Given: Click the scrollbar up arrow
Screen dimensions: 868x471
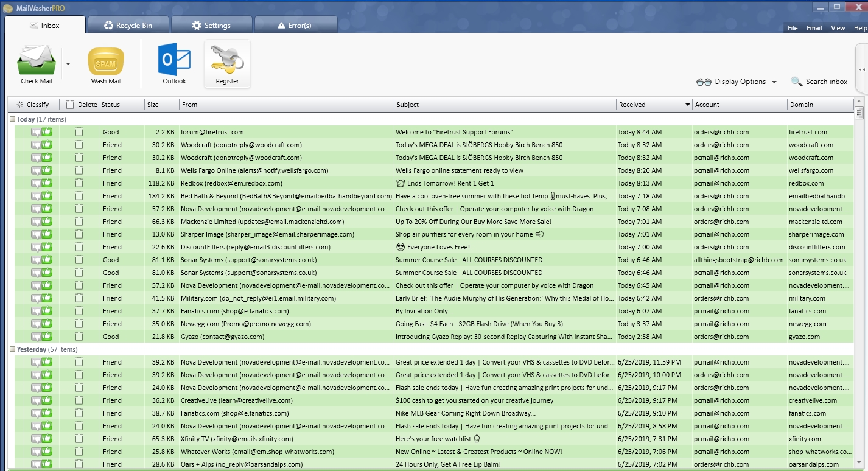Looking at the screenshot, I should click(x=859, y=102).
